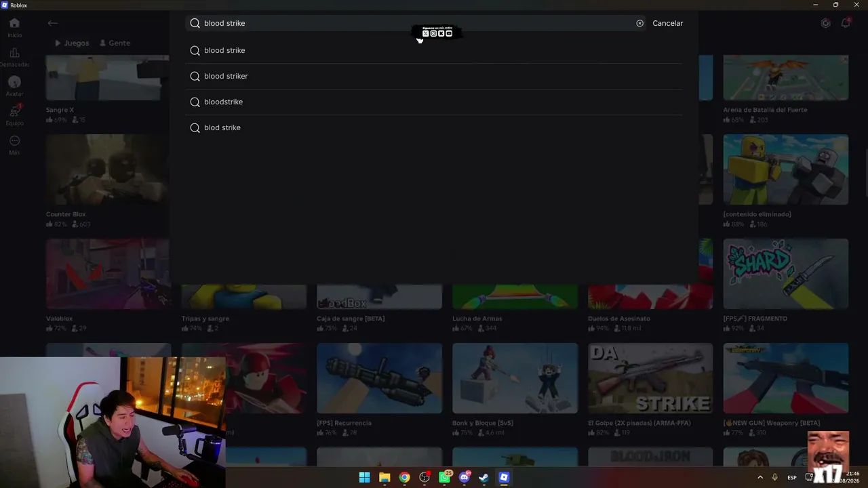
Task: Click the 'Caja de sangre [BETA]' title
Action: click(351, 319)
